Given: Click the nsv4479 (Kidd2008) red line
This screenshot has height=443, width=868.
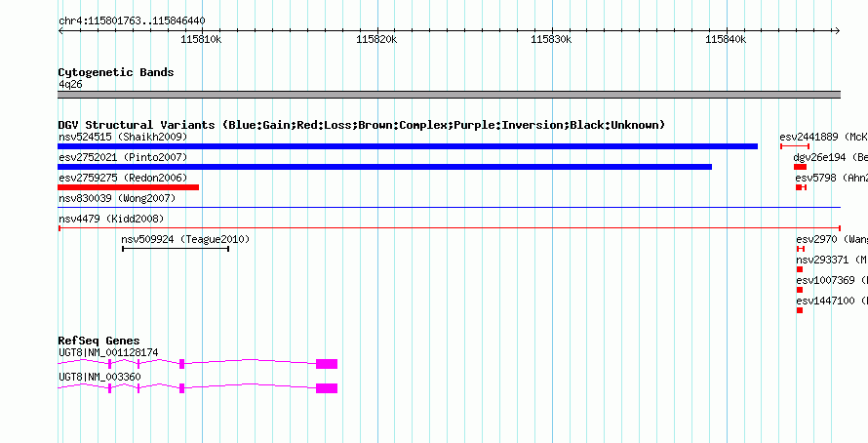Looking at the screenshot, I should point(449,228).
